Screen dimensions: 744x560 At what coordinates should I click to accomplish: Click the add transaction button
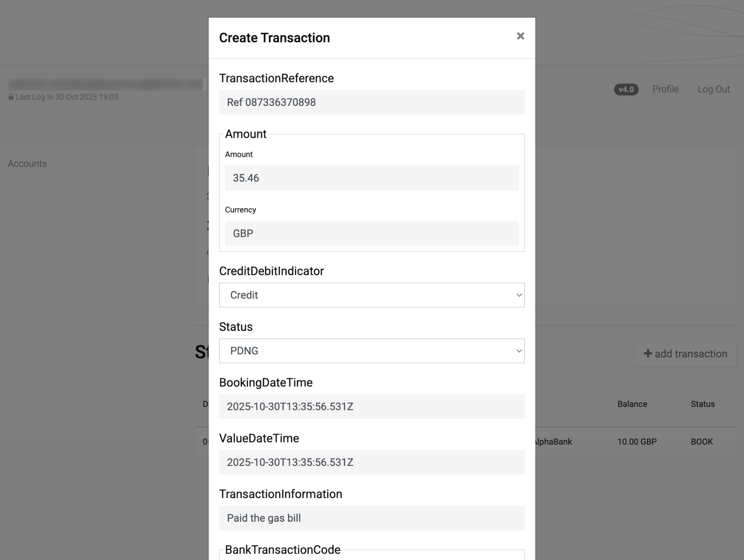coord(686,354)
